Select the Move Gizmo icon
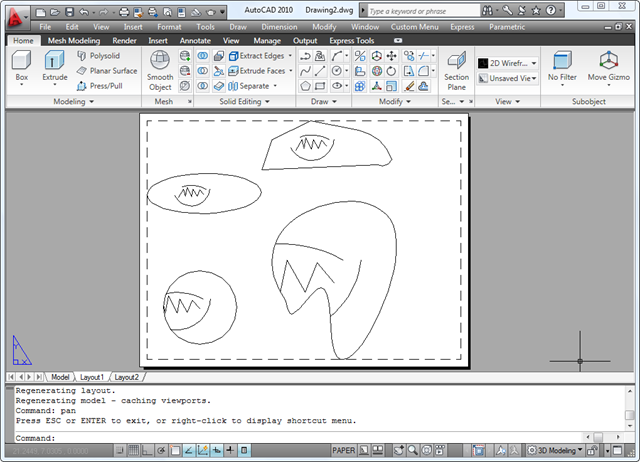 point(608,60)
